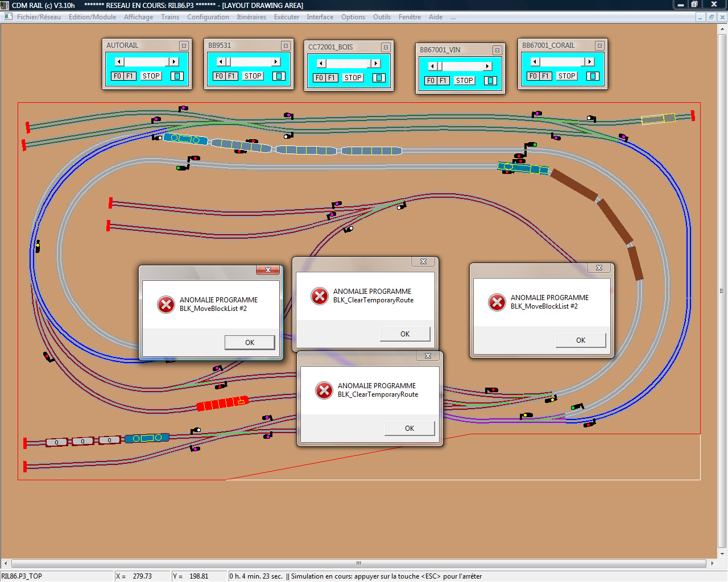Stop the BB9531 train
Image resolution: width=728 pixels, height=582 pixels.
tap(253, 76)
